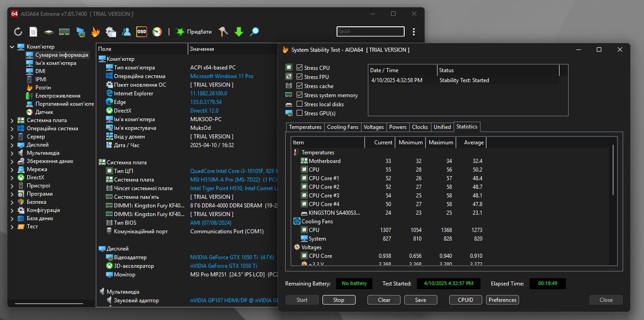
Task: Select Датчик sensor tree item
Action: pos(44,112)
